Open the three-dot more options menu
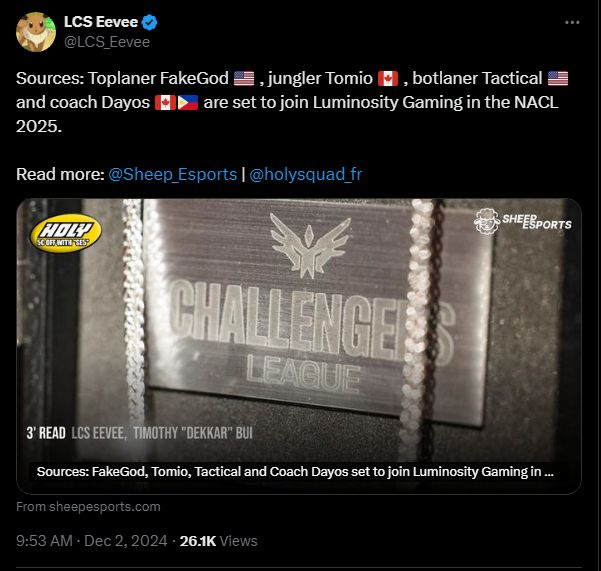601x571 pixels. pyautogui.click(x=572, y=23)
